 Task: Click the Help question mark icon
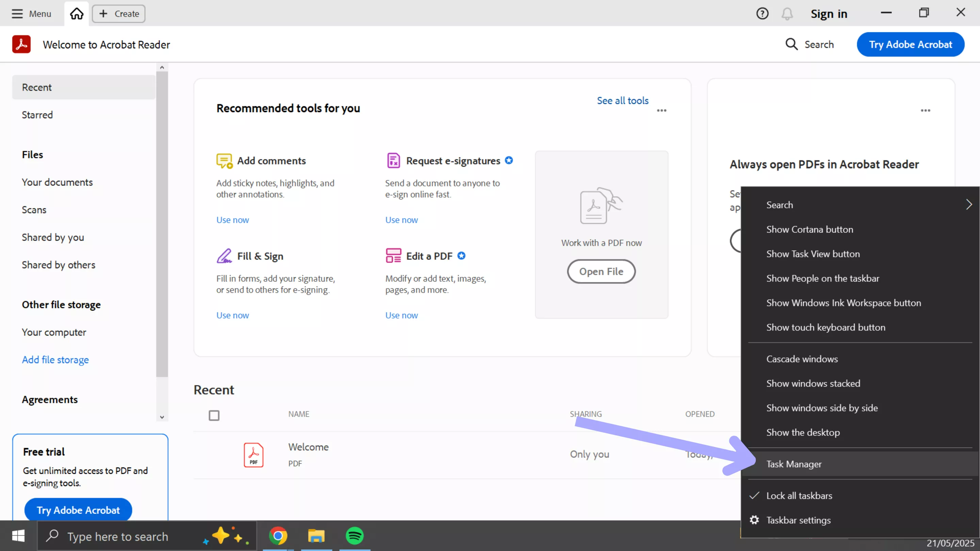click(x=762, y=14)
